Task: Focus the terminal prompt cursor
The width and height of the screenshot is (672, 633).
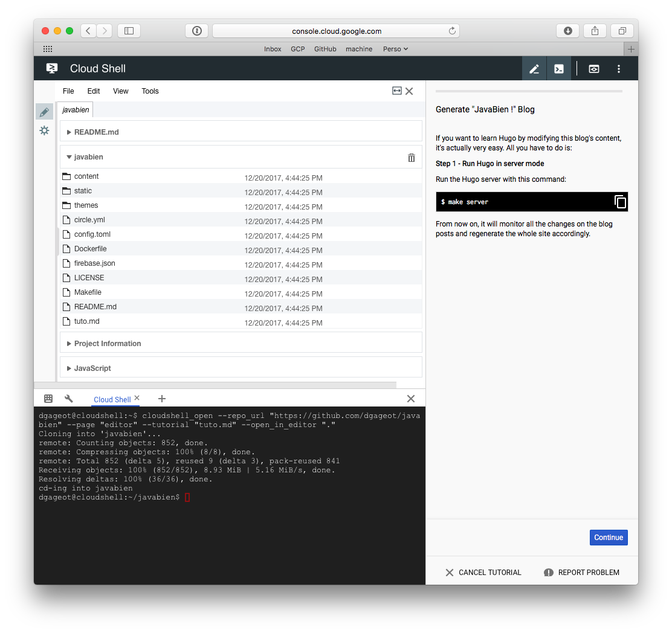Action: 187,497
